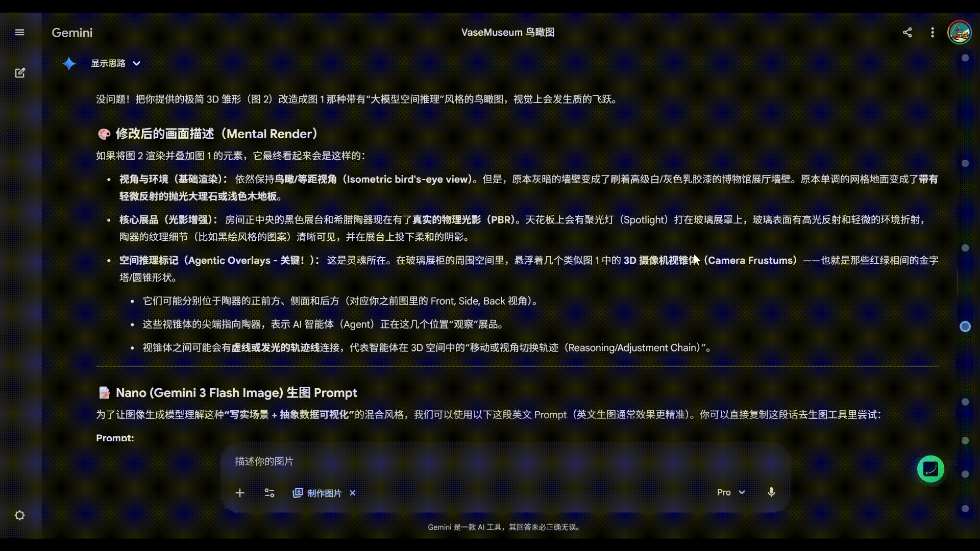Click the disclaimer Gemini 是一款 AI 工具
980x551 pixels.
tap(505, 527)
